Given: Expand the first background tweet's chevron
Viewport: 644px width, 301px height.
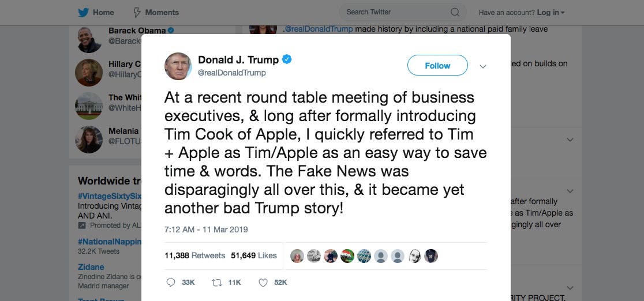Looking at the screenshot, I should tap(570, 140).
